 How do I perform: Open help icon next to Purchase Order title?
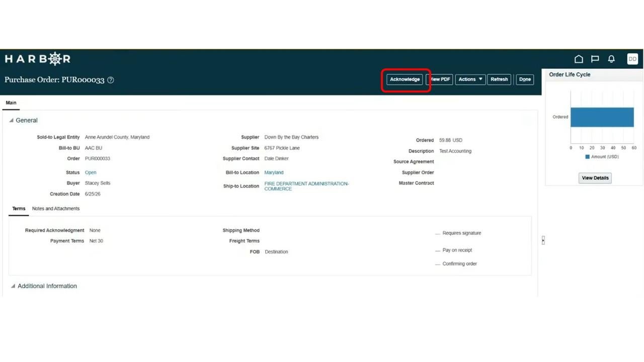pos(111,80)
